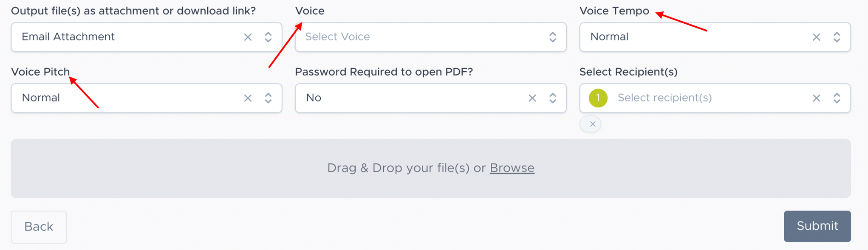The width and height of the screenshot is (868, 250).
Task: Go back with the Back button
Action: tap(39, 227)
